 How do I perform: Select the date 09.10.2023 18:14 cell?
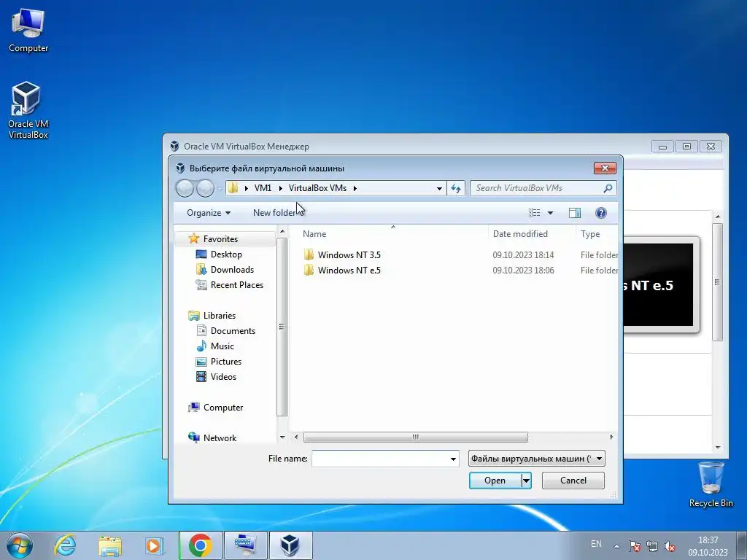click(x=523, y=254)
